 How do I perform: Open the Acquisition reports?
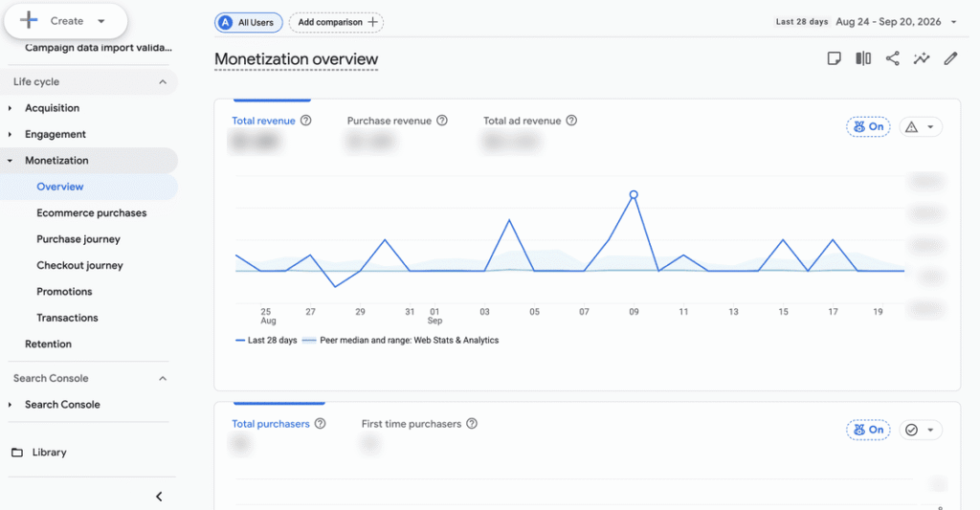tap(52, 108)
